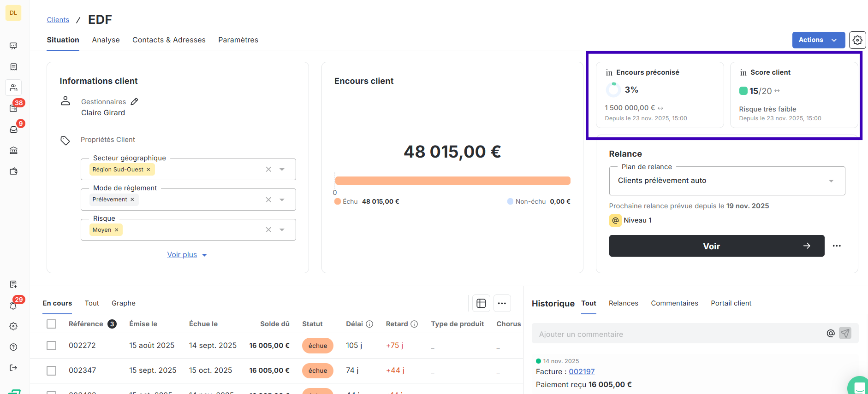
Task: Click the Échu orange legend dot
Action: coord(338,201)
